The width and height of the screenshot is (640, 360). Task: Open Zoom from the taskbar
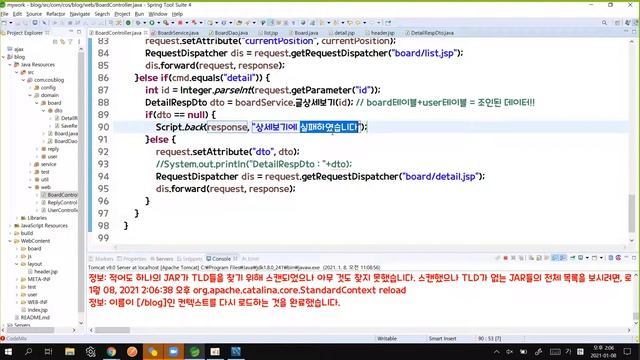point(173,351)
